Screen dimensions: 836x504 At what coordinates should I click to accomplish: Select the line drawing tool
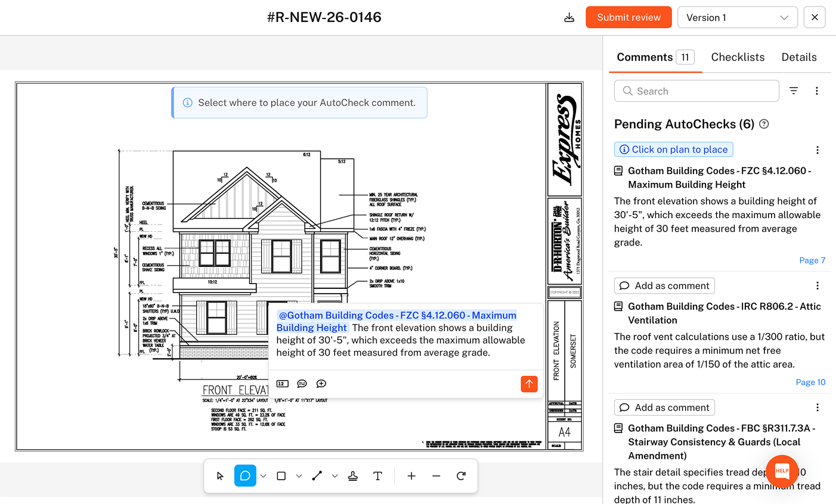click(x=317, y=475)
